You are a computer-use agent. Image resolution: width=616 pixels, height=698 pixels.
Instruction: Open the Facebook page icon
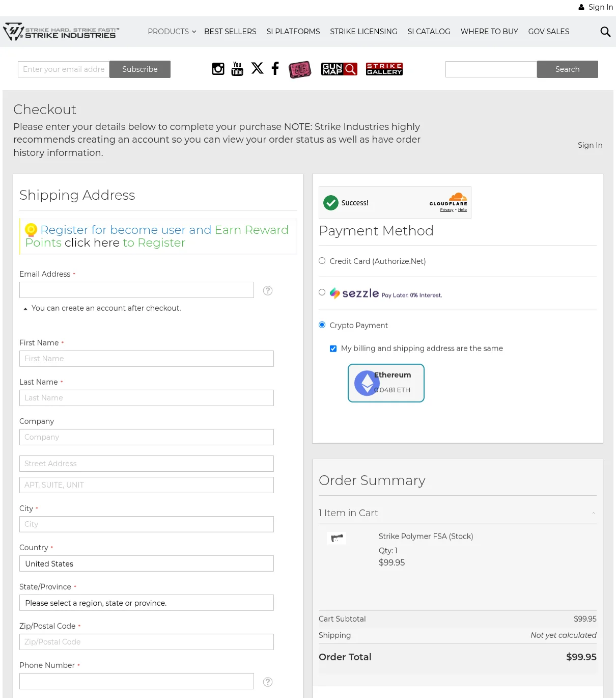coord(275,68)
